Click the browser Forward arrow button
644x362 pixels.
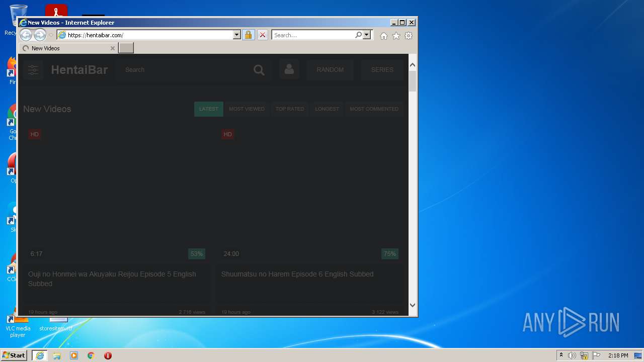(x=40, y=35)
